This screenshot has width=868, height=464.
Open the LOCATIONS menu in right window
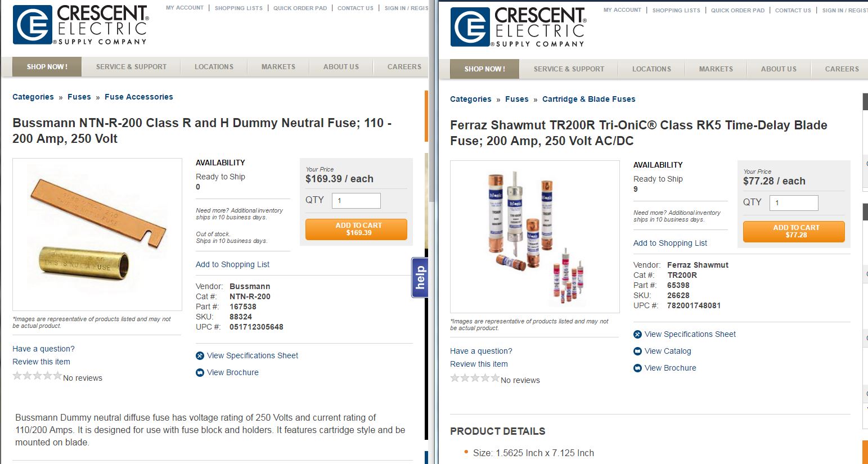pyautogui.click(x=651, y=69)
